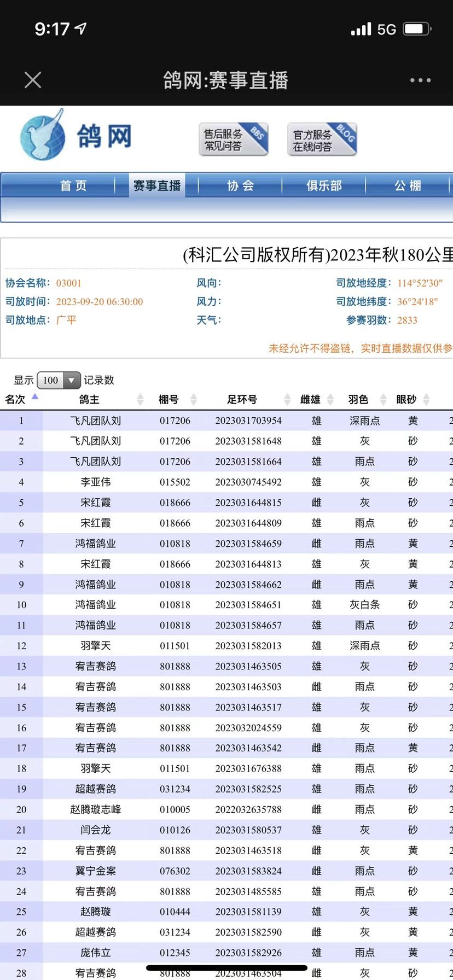Click loft number 010005

(x=175, y=809)
